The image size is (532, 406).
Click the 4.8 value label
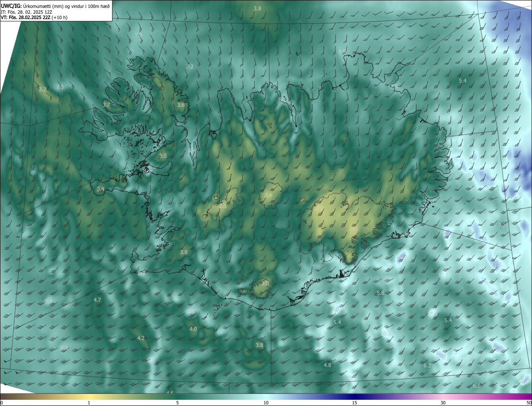[x=328, y=365]
